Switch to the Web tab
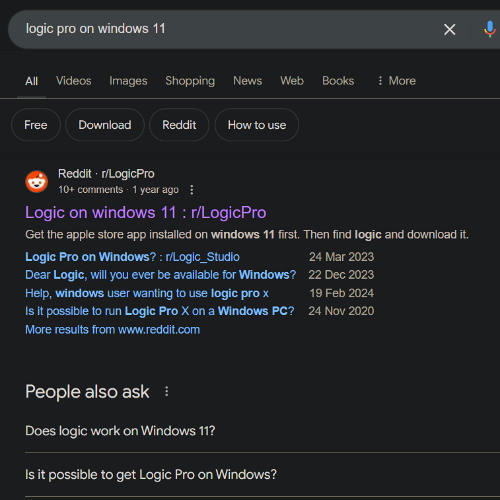This screenshot has width=500, height=500. (x=292, y=81)
